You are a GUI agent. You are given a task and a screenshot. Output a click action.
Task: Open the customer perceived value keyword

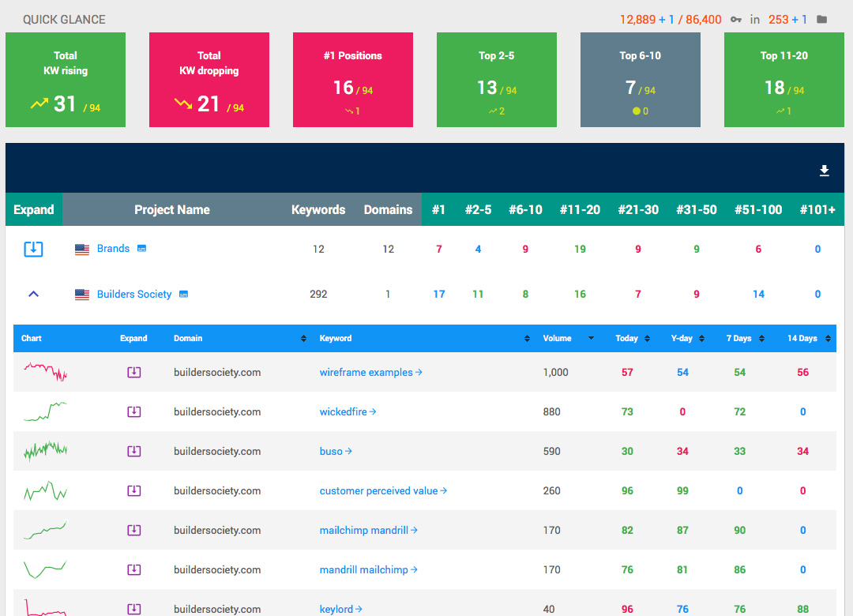point(384,490)
